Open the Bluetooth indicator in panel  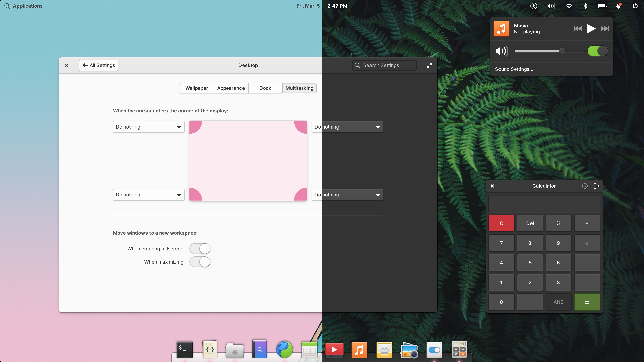click(x=585, y=6)
